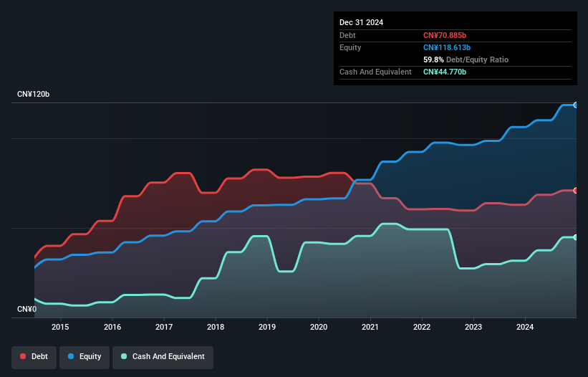
Task: Click the 2024 x-axis label
Action: point(525,327)
